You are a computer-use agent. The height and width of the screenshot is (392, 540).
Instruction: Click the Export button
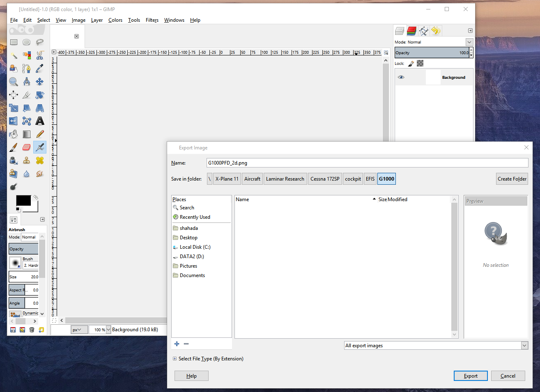(471, 376)
